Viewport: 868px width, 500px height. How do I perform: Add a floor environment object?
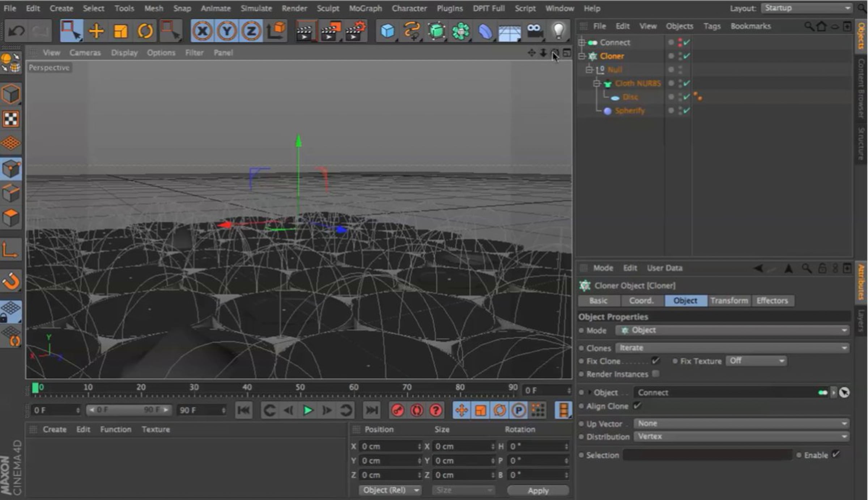(510, 33)
